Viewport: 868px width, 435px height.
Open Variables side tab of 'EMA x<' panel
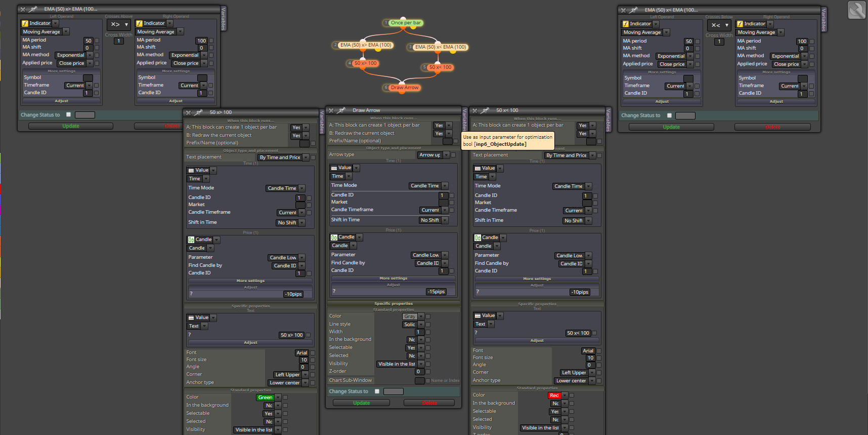[823, 20]
